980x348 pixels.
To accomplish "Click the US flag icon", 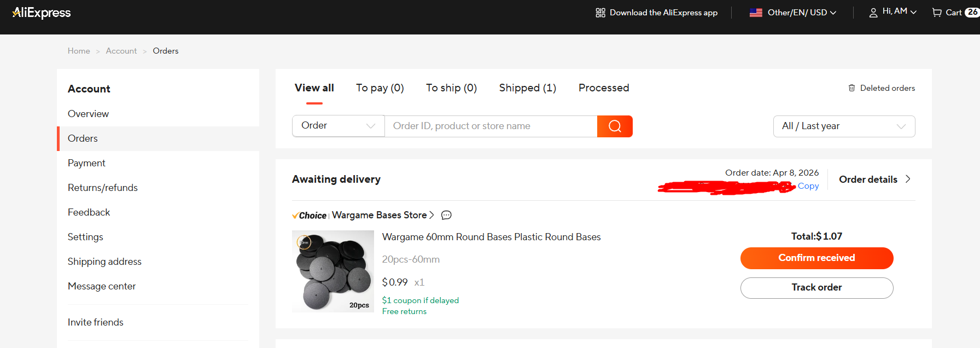I will [756, 13].
